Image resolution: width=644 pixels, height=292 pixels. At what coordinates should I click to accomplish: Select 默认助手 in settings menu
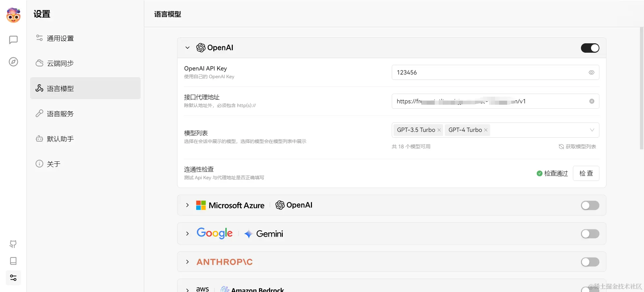click(85, 139)
